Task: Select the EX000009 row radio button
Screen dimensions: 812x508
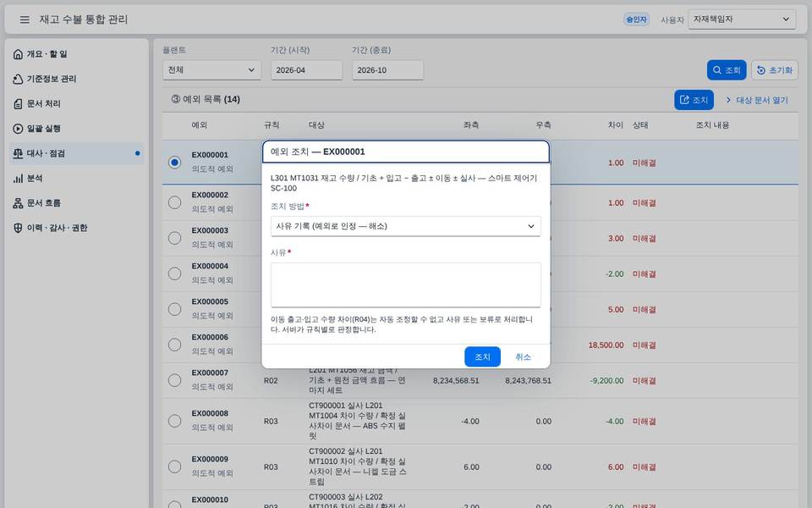Action: tap(174, 467)
